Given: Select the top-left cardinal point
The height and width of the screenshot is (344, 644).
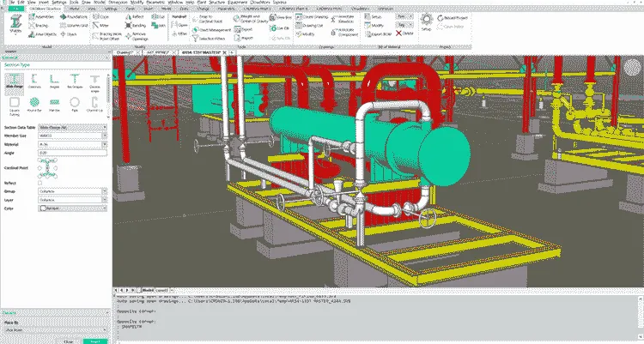Looking at the screenshot, I should (39, 161).
